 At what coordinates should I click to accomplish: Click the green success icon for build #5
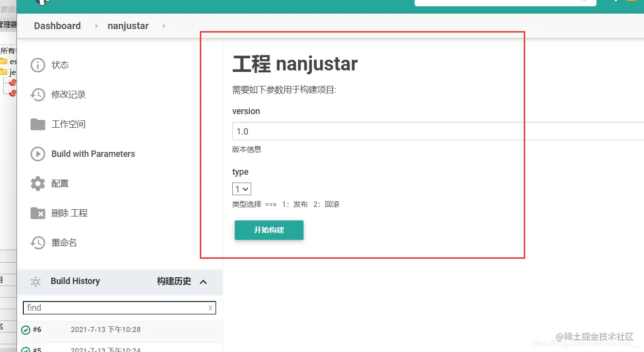[26, 349]
